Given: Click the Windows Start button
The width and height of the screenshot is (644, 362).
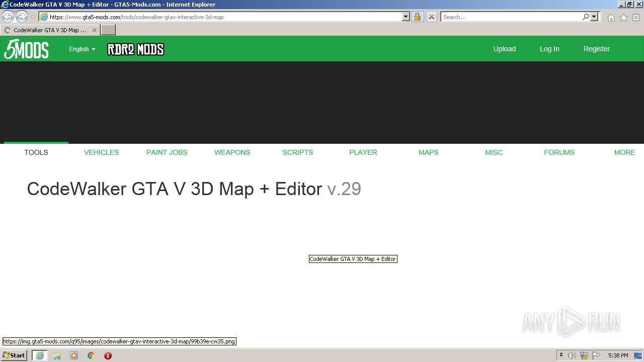Looking at the screenshot, I should [x=14, y=355].
